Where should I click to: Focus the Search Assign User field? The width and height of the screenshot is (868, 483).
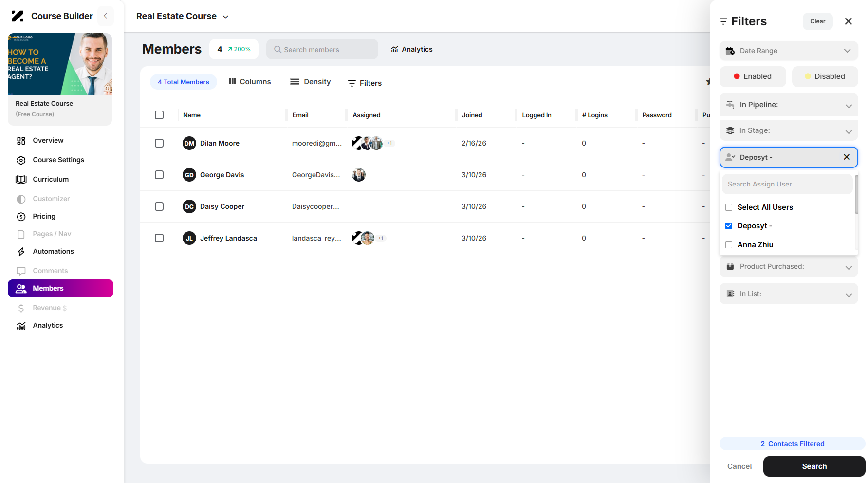point(787,184)
